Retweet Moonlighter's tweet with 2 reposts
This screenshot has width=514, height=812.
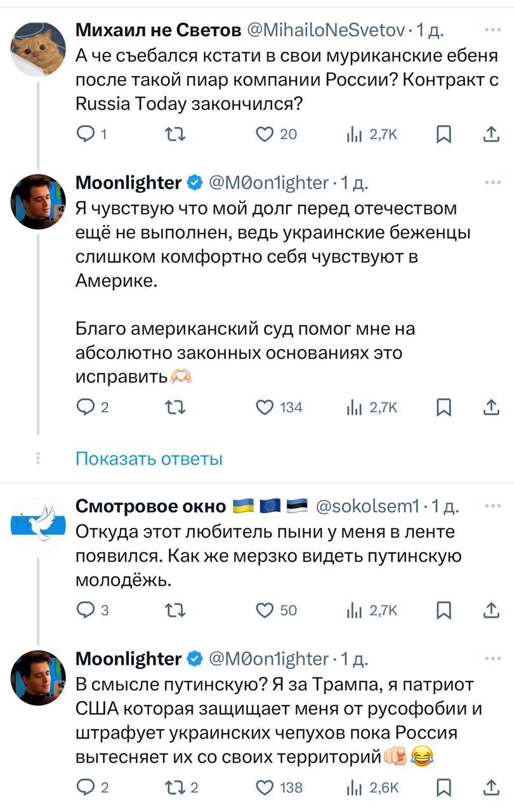click(x=174, y=788)
